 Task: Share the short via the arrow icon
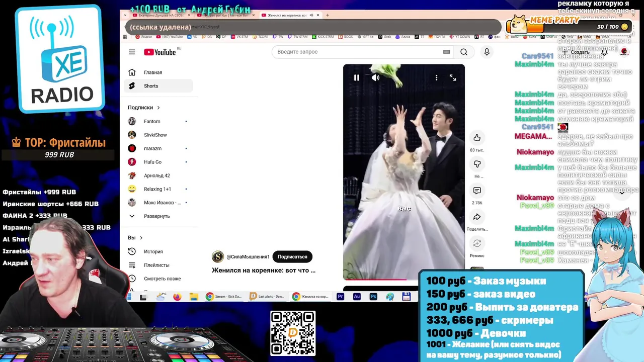pos(477,217)
